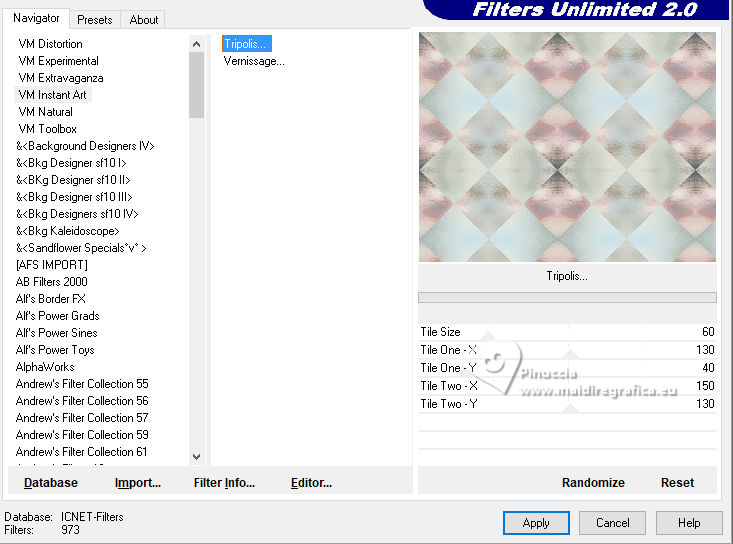Select Alf's Border FX category

(x=50, y=299)
